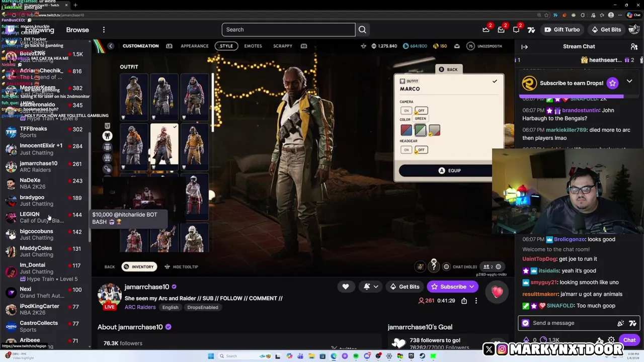
Task: Click Twitch search input field
Action: tap(288, 30)
